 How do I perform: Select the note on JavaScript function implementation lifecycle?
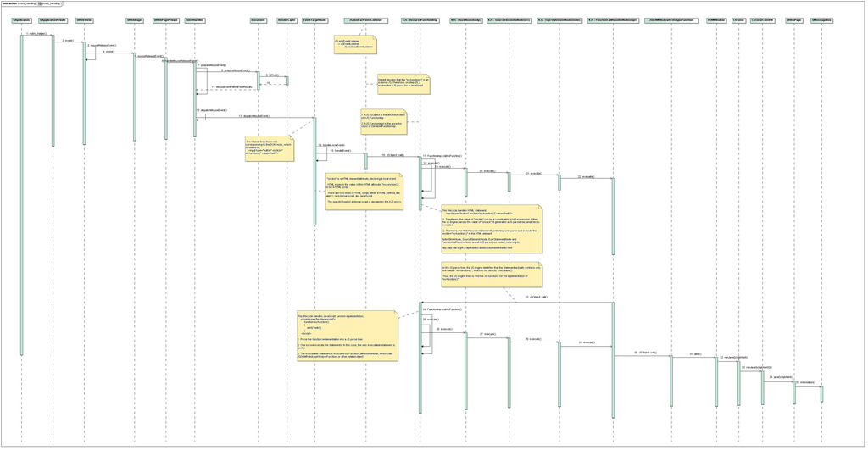coord(347,336)
